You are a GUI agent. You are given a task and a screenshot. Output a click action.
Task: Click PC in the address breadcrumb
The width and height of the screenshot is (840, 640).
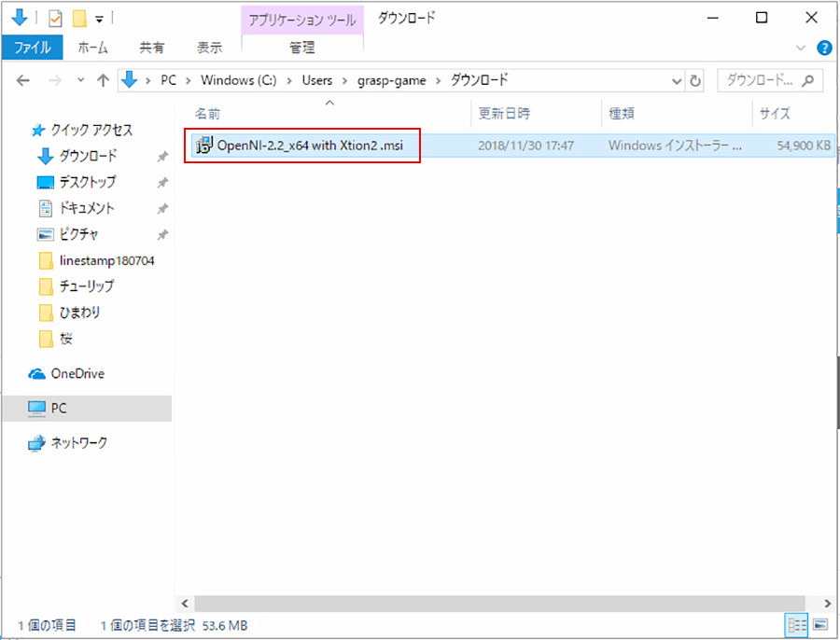click(168, 80)
